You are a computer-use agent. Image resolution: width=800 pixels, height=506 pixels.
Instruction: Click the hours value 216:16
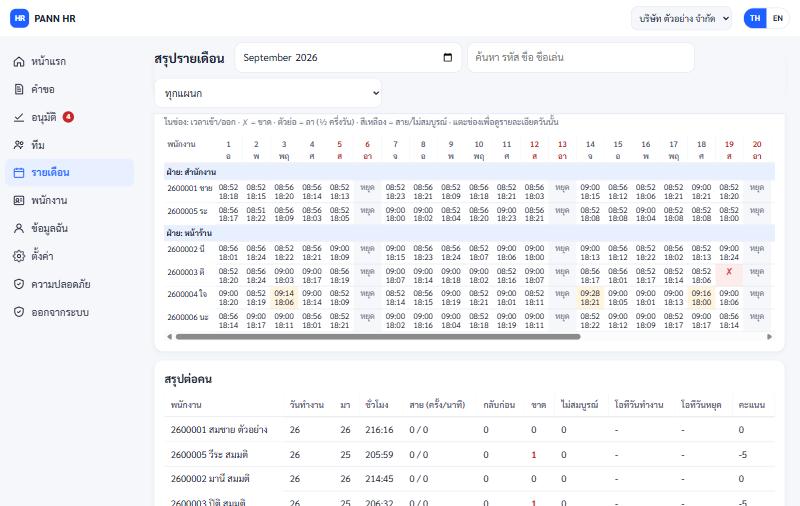(379, 430)
